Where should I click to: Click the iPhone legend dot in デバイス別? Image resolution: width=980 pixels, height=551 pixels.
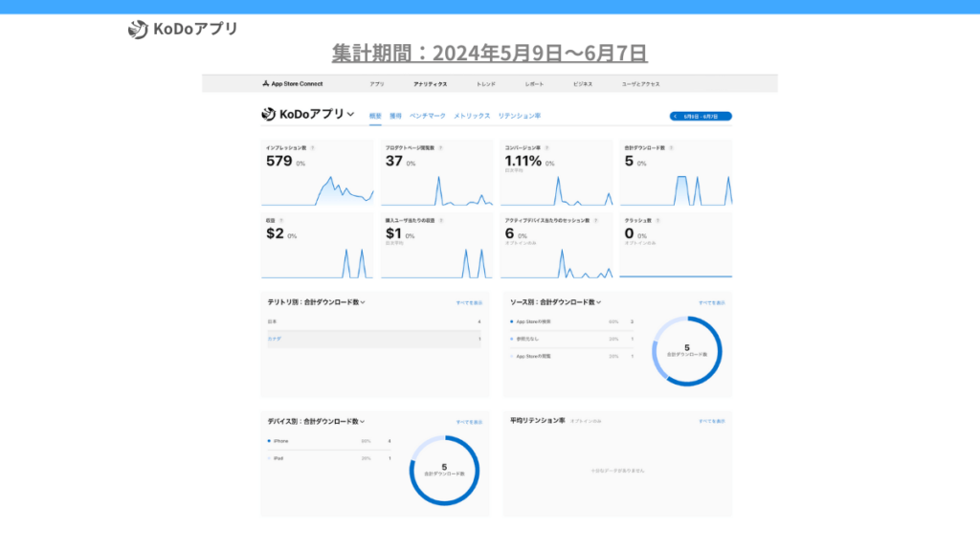click(269, 441)
